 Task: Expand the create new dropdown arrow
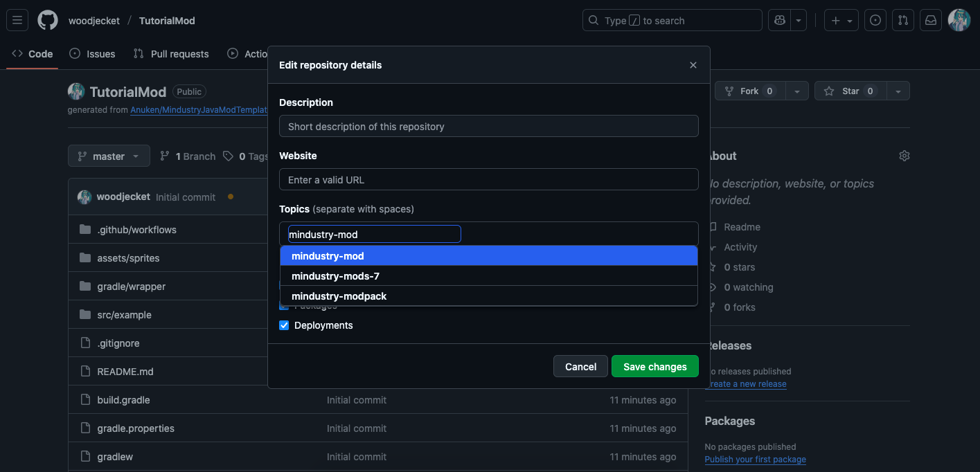click(x=849, y=20)
